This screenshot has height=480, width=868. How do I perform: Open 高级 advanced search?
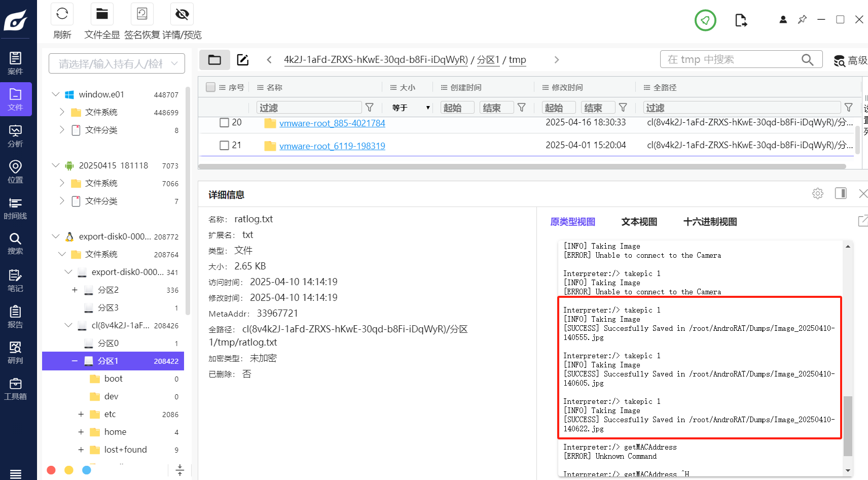point(851,61)
